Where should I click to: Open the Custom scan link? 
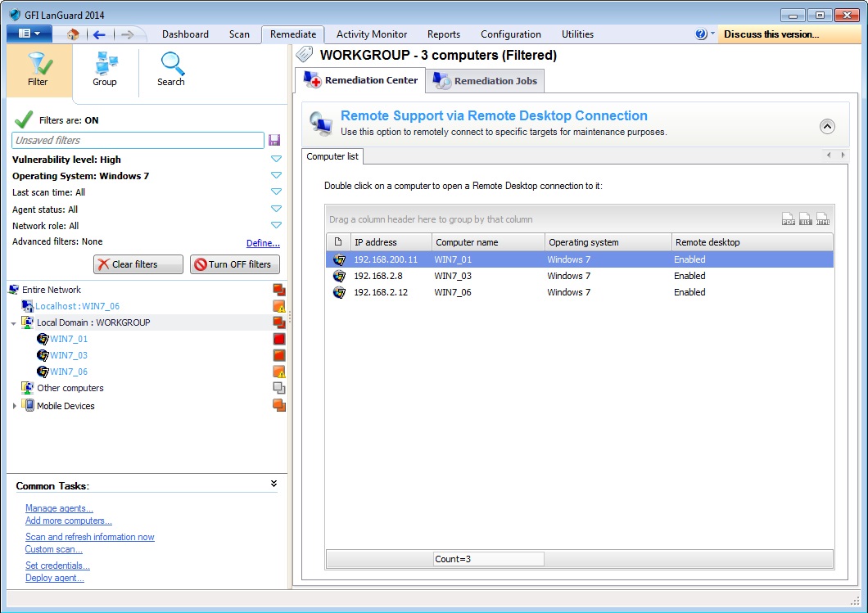click(54, 549)
